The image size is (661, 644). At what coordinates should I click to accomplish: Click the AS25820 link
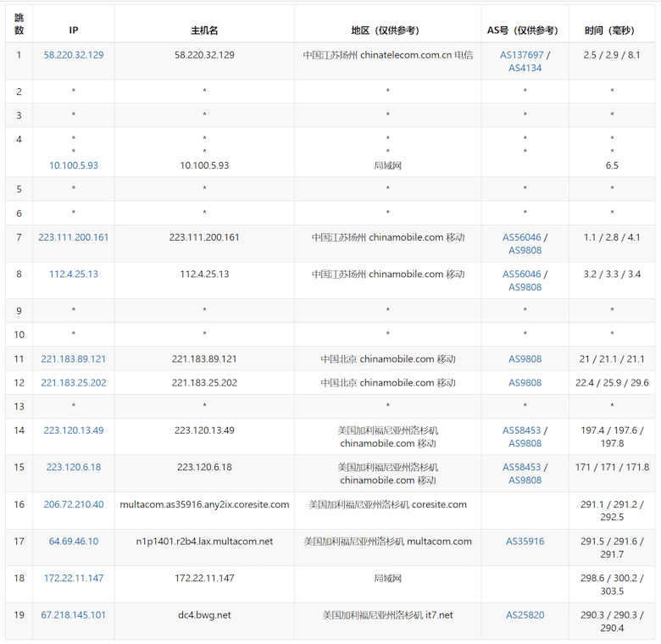(525, 615)
